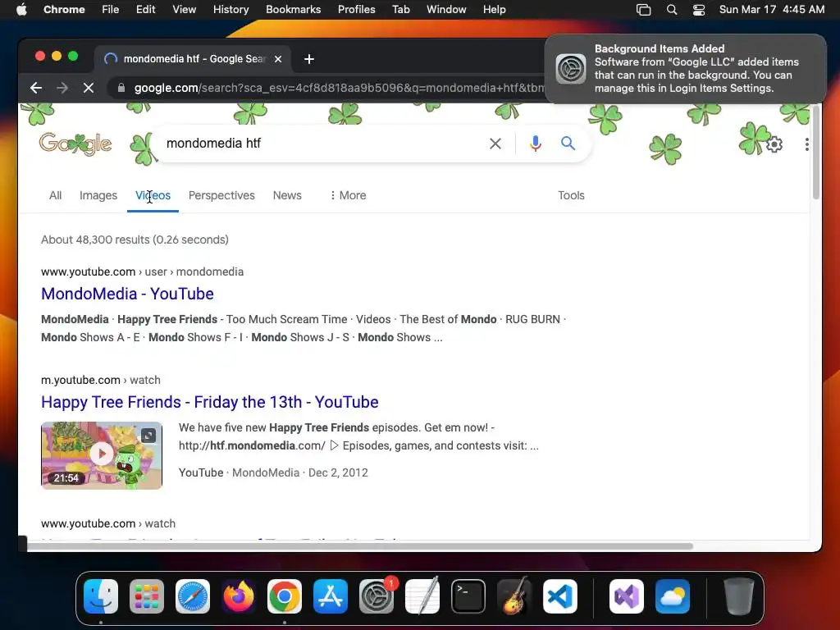Open the Tools filter options
This screenshot has height=630, width=840.
(571, 195)
